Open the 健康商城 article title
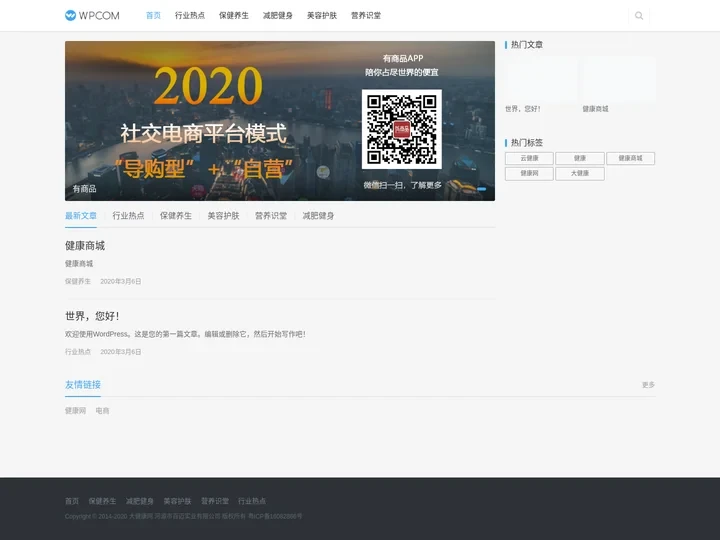 (x=85, y=246)
